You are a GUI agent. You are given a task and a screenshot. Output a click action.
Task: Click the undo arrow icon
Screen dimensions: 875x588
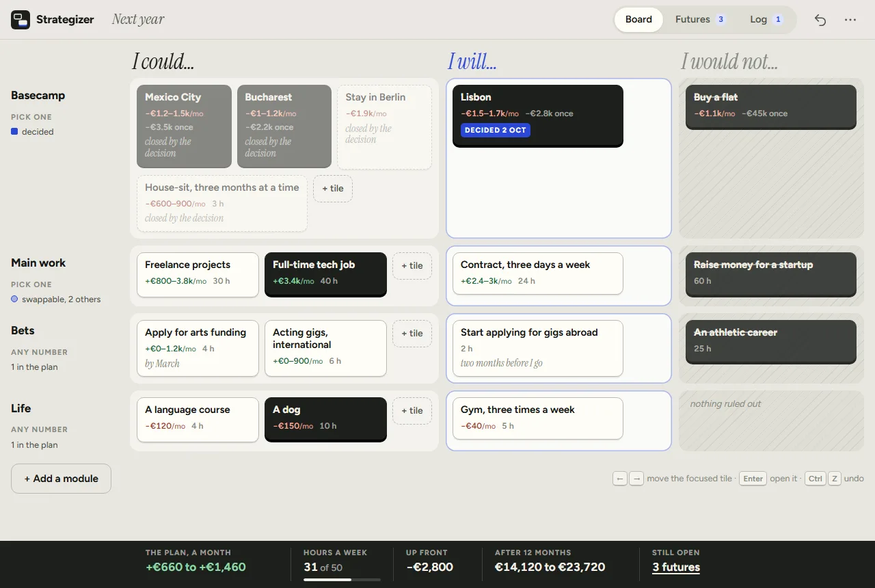point(820,20)
